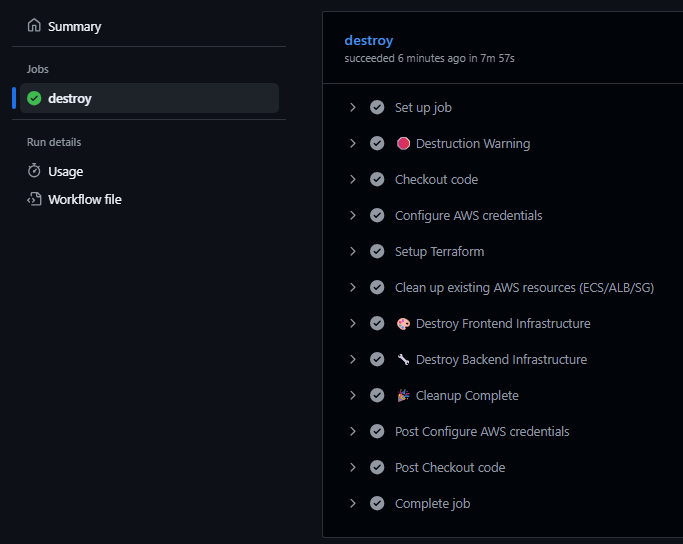Open the Workflow file link
The image size is (683, 544).
pyautogui.click(x=85, y=199)
